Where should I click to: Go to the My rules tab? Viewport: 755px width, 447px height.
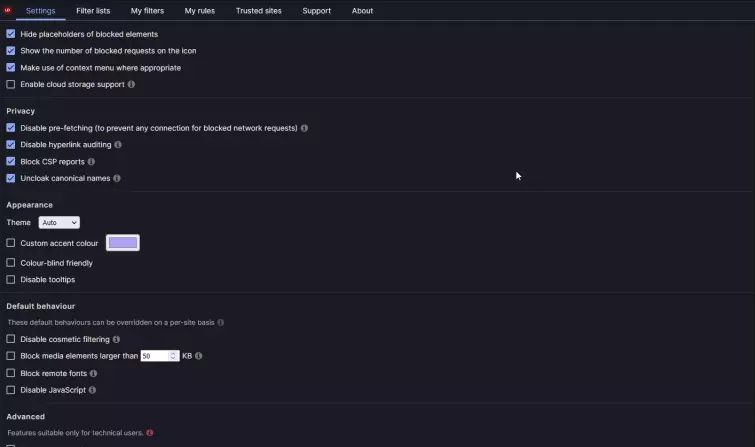coord(202,11)
